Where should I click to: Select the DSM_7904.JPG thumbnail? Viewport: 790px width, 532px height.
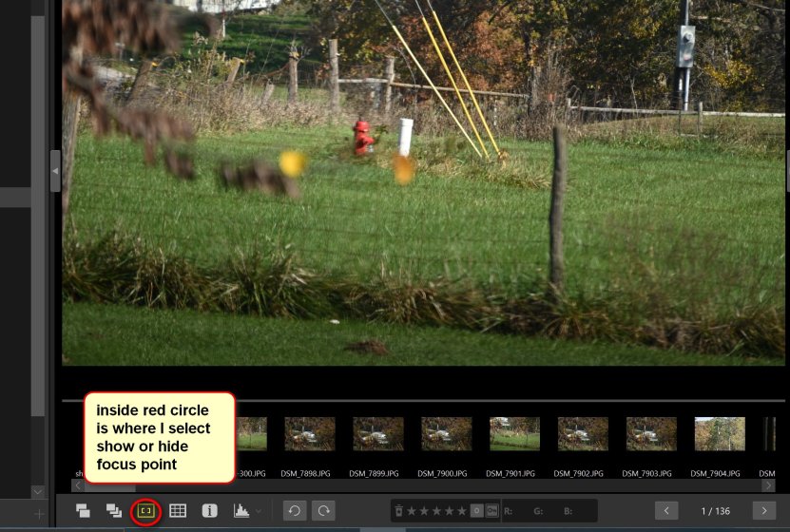click(x=720, y=433)
